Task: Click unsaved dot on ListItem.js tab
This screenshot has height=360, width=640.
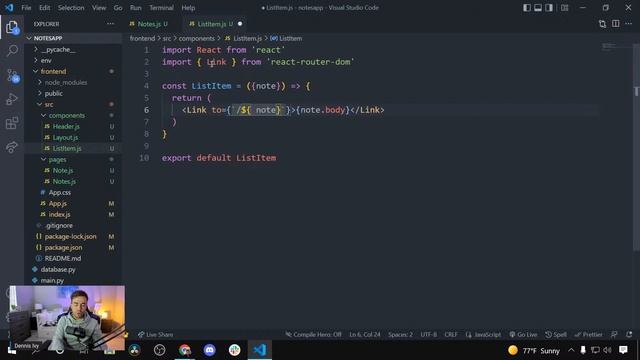Action: point(240,24)
